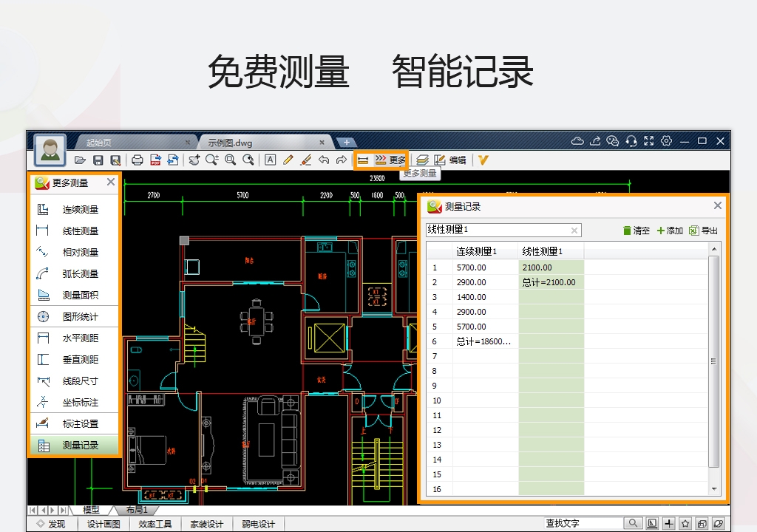Click the Undo arrow icon

pyautogui.click(x=325, y=159)
